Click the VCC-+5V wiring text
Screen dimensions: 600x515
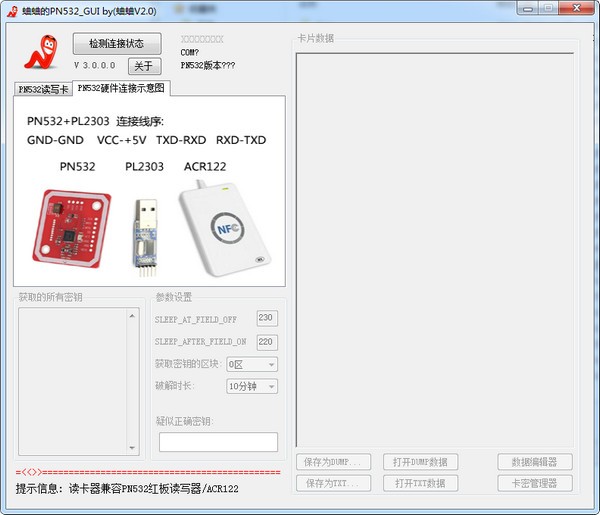coord(122,140)
